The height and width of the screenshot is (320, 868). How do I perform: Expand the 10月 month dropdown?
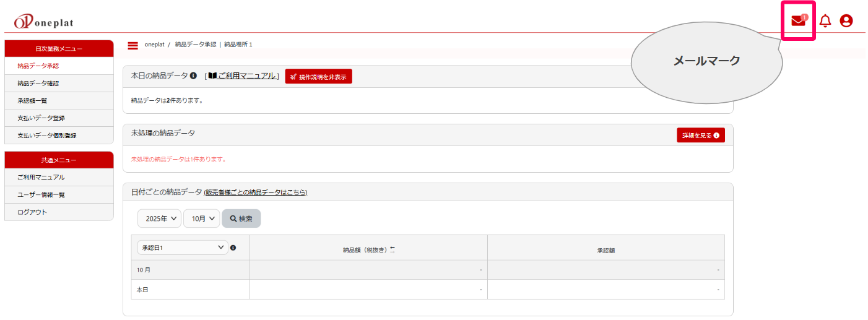pos(201,218)
